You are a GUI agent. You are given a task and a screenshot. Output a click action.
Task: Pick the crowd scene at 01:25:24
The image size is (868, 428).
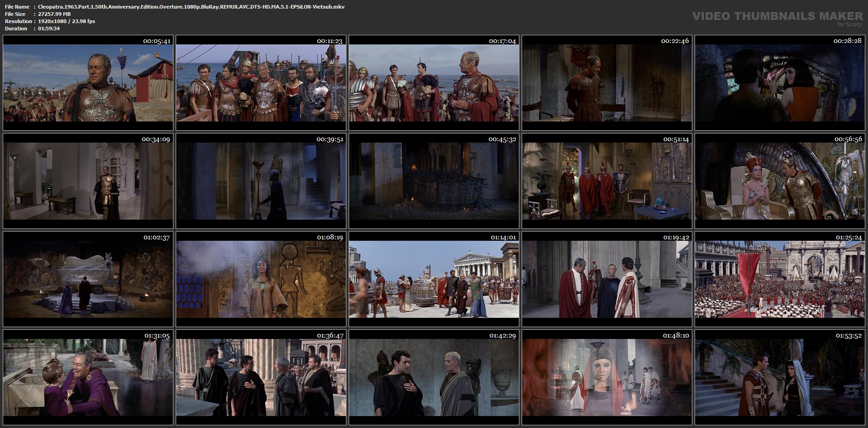click(780, 279)
